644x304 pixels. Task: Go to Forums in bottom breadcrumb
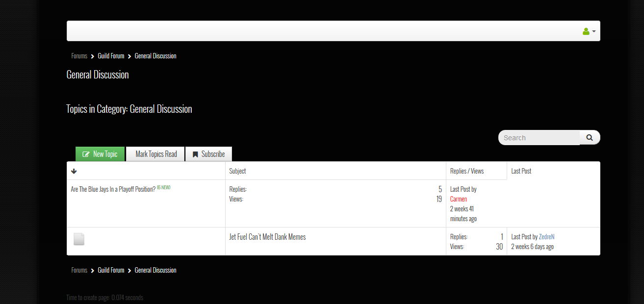[79, 270]
